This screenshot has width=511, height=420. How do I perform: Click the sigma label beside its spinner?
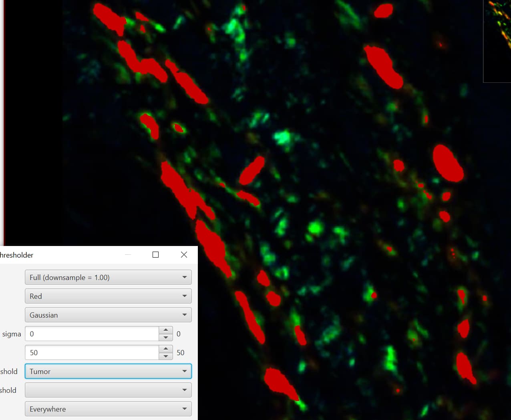pos(12,334)
